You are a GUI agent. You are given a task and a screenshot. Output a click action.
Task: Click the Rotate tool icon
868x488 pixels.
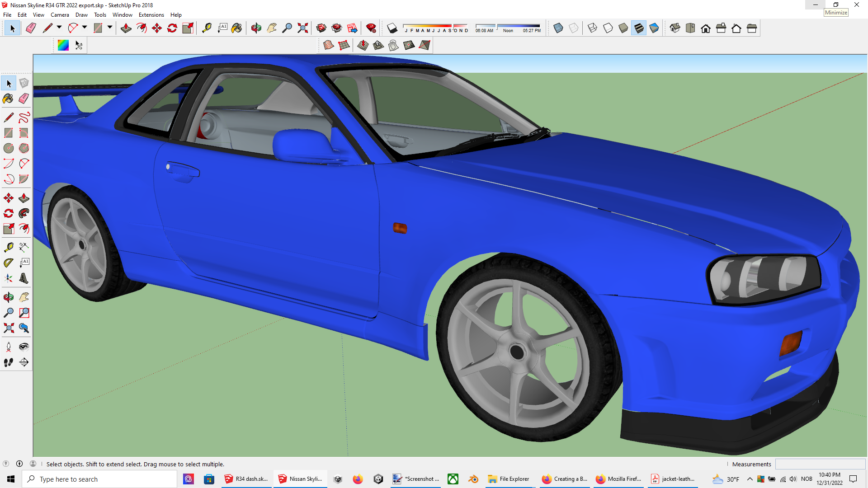tap(172, 28)
